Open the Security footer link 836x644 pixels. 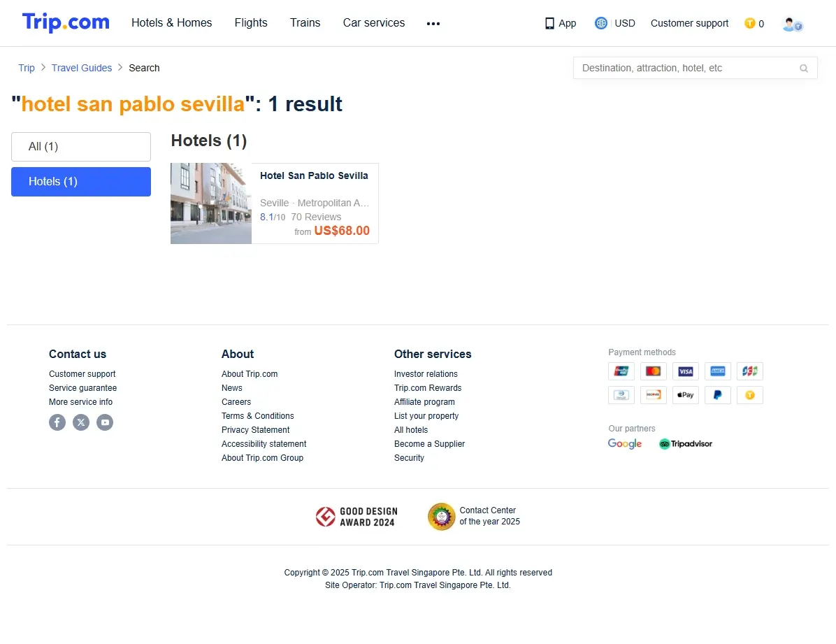tap(409, 458)
